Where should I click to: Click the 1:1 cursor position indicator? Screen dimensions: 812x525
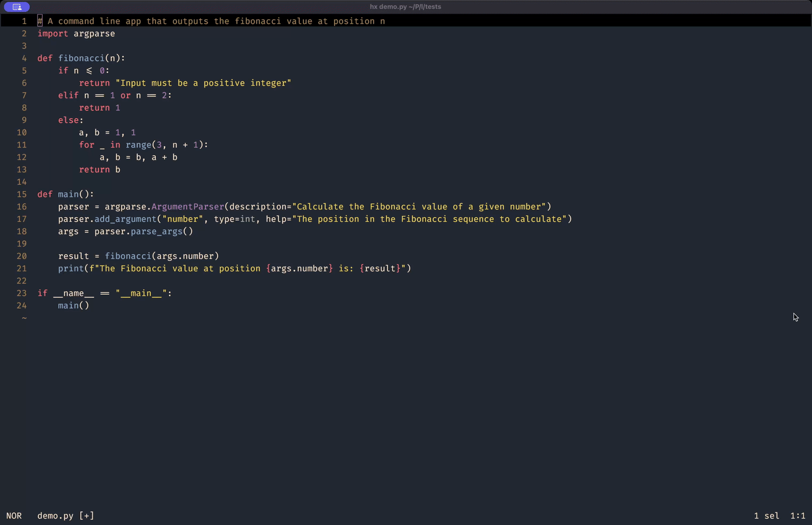797,516
